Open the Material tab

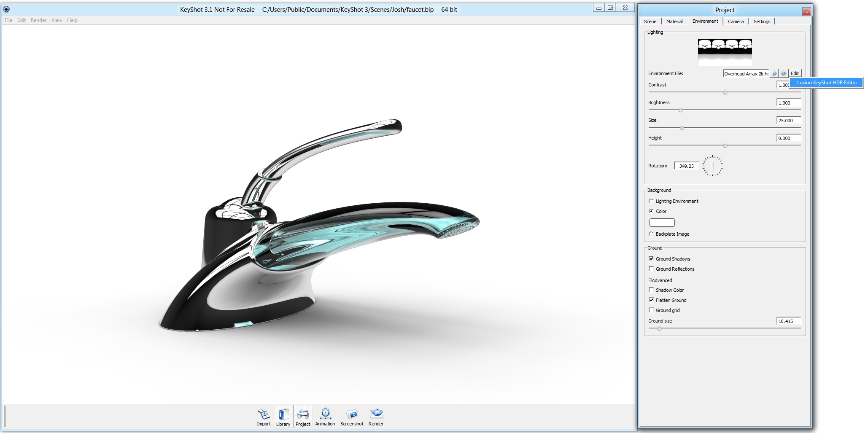click(674, 21)
